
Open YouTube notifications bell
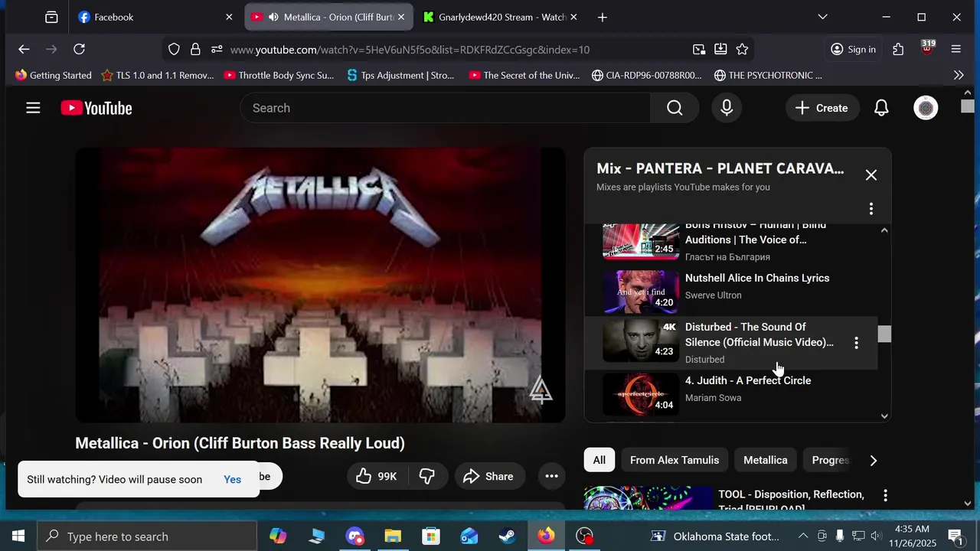(881, 108)
